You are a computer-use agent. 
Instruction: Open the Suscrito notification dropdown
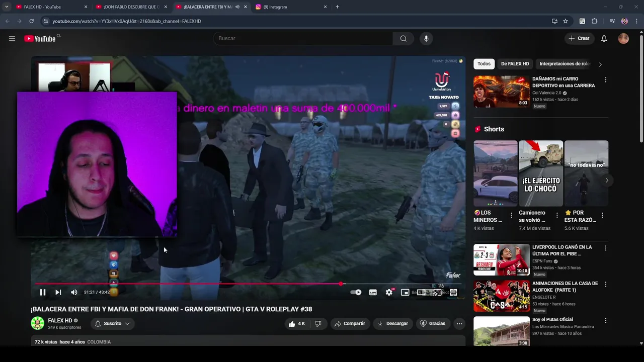[113, 324]
